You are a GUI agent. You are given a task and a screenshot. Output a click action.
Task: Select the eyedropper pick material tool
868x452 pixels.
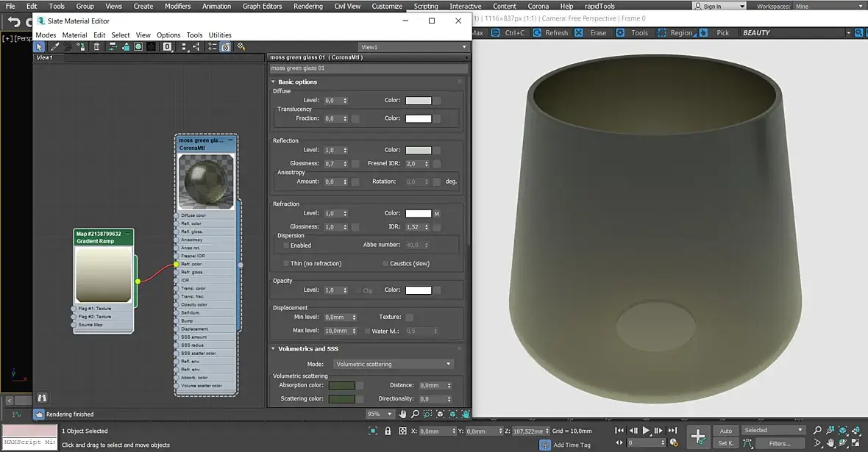click(x=55, y=47)
